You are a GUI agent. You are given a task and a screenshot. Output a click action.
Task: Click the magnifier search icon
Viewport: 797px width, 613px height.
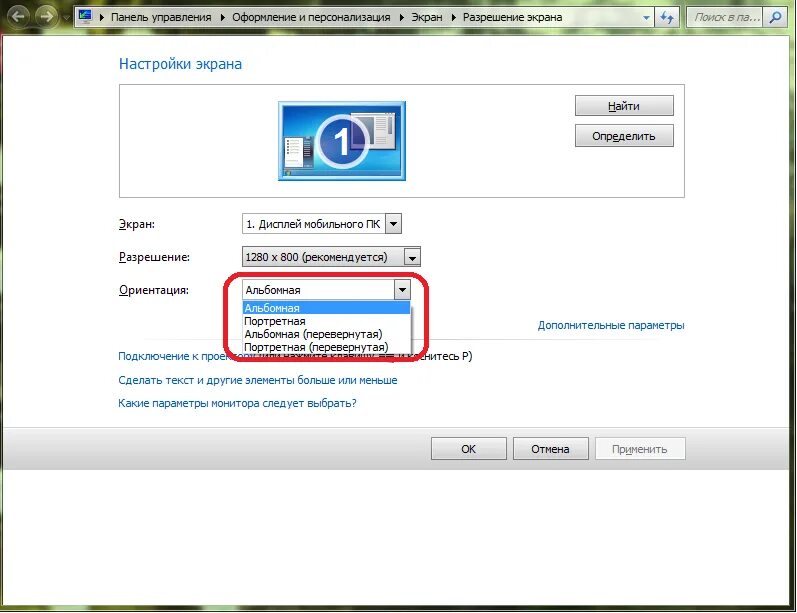(775, 17)
